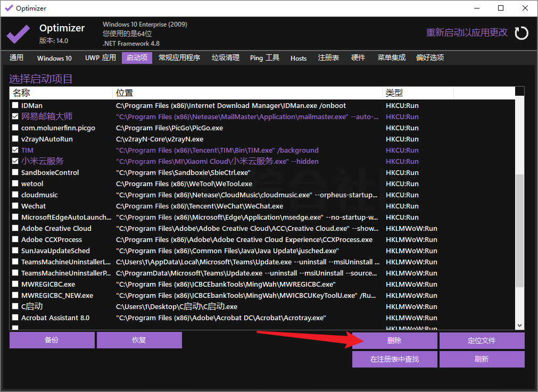Select the MWREGICBC_NEW.exe row name

[57, 295]
